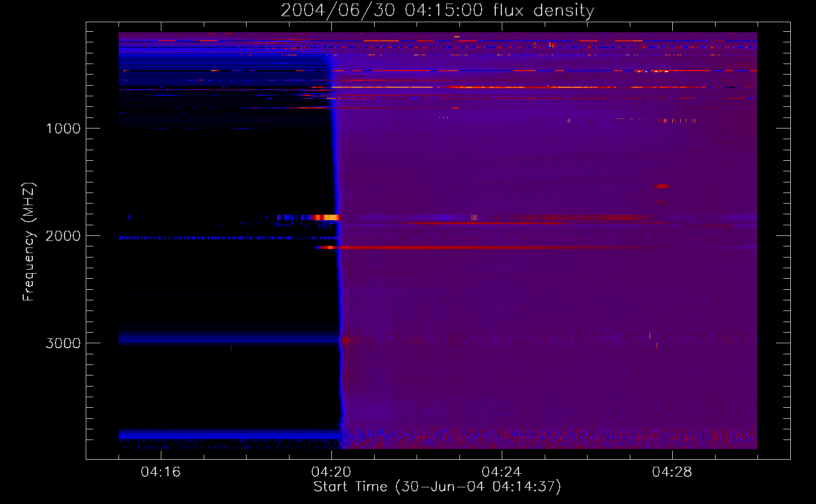Select the 2000 frequency tick label

click(63, 236)
